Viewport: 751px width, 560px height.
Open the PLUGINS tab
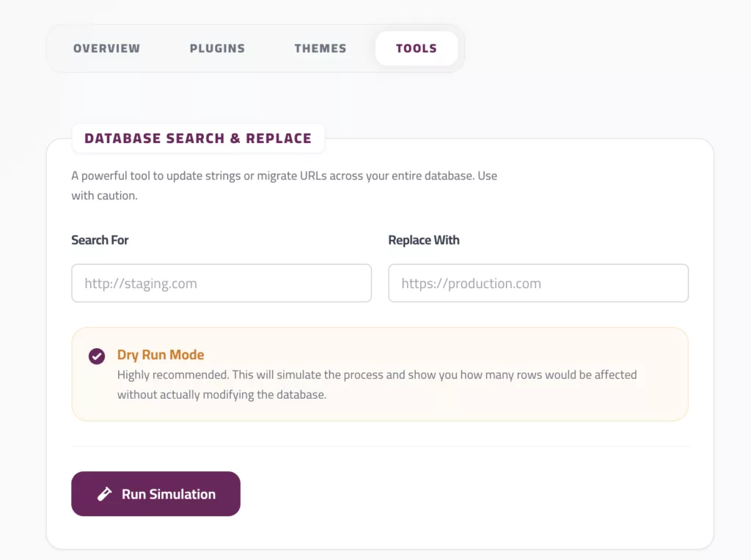click(x=217, y=48)
